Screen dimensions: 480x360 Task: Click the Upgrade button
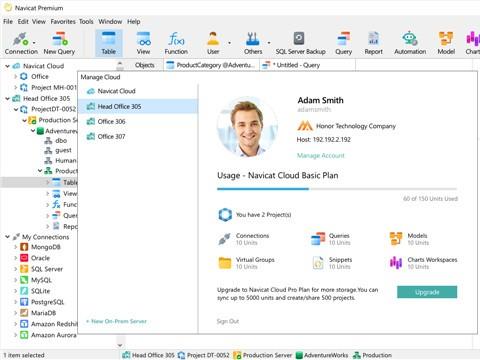(x=427, y=292)
